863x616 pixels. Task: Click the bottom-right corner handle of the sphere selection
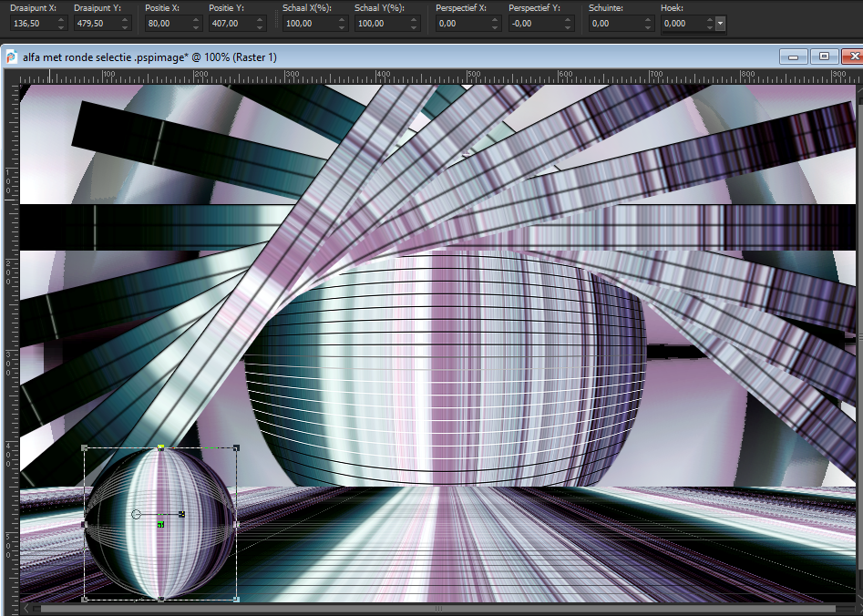(x=236, y=599)
